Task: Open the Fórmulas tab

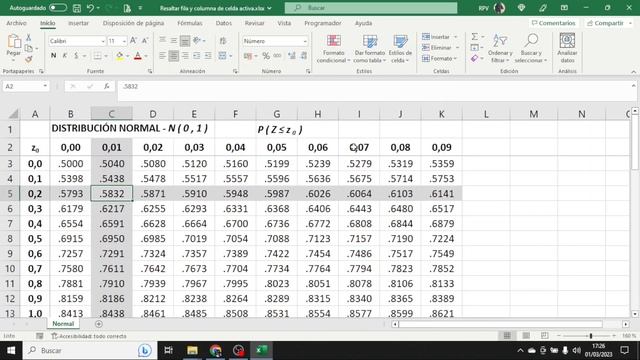Action: (190, 23)
